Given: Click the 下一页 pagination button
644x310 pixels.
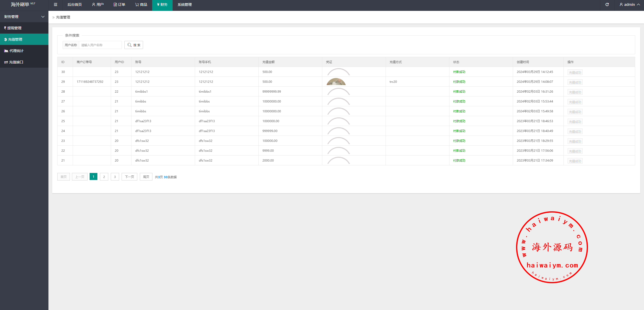Looking at the screenshot, I should [129, 177].
